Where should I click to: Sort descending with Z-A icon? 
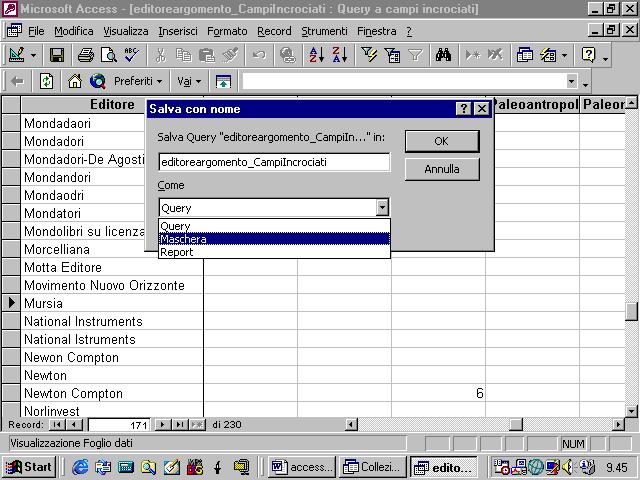339,55
